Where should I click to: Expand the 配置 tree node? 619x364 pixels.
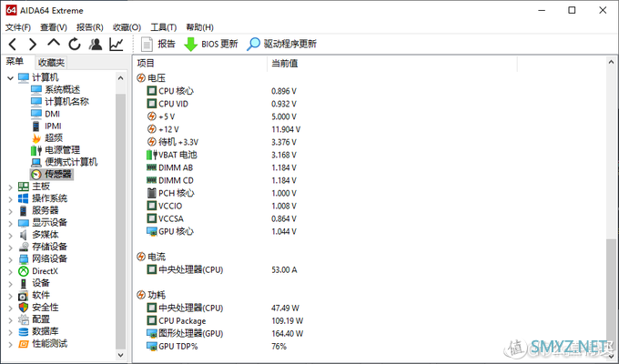pyautogui.click(x=10, y=320)
